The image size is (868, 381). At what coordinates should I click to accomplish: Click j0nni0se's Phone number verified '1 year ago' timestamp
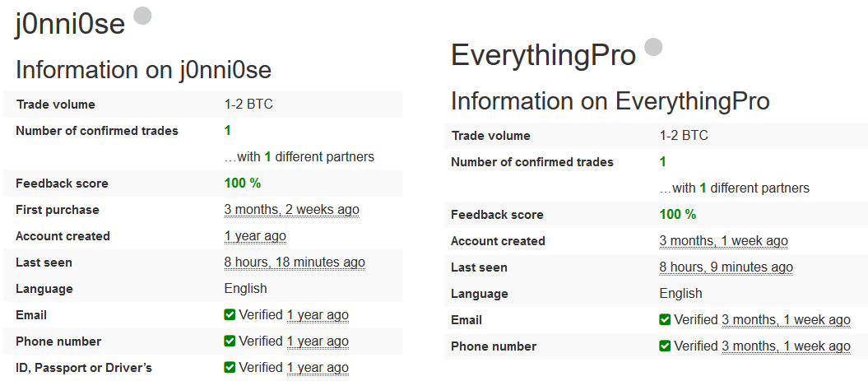coord(318,342)
